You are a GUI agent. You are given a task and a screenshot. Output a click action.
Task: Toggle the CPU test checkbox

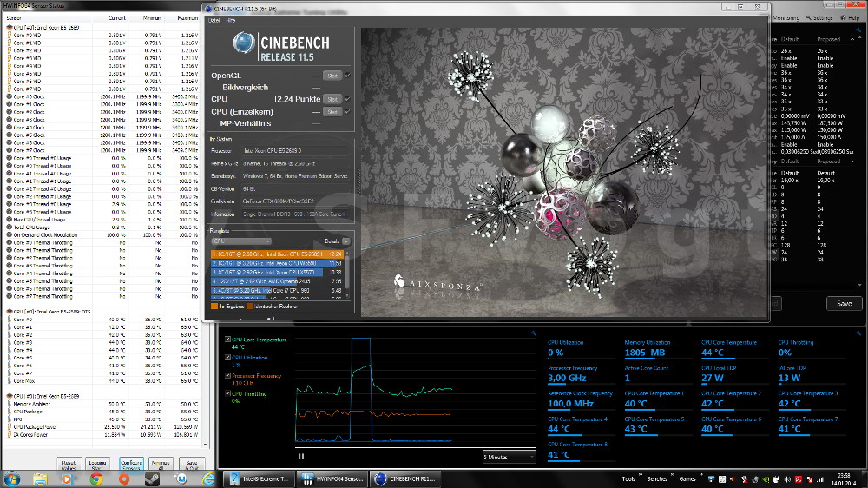pos(348,99)
